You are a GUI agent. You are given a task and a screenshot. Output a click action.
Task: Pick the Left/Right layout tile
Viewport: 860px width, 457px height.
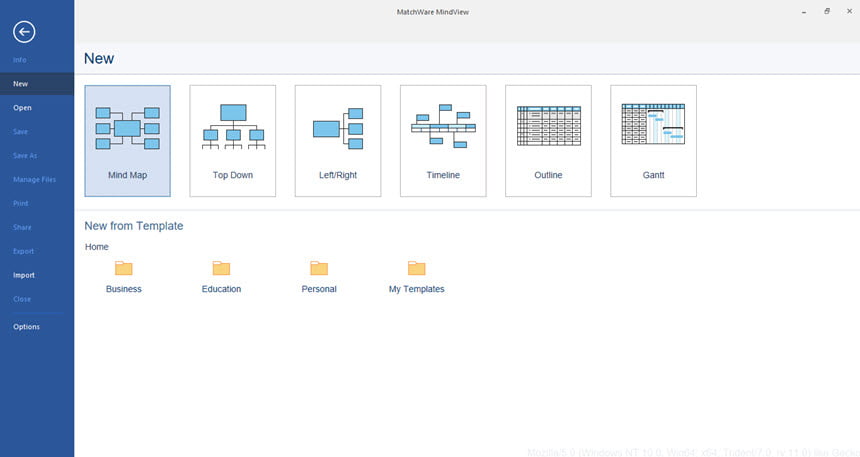(x=338, y=140)
